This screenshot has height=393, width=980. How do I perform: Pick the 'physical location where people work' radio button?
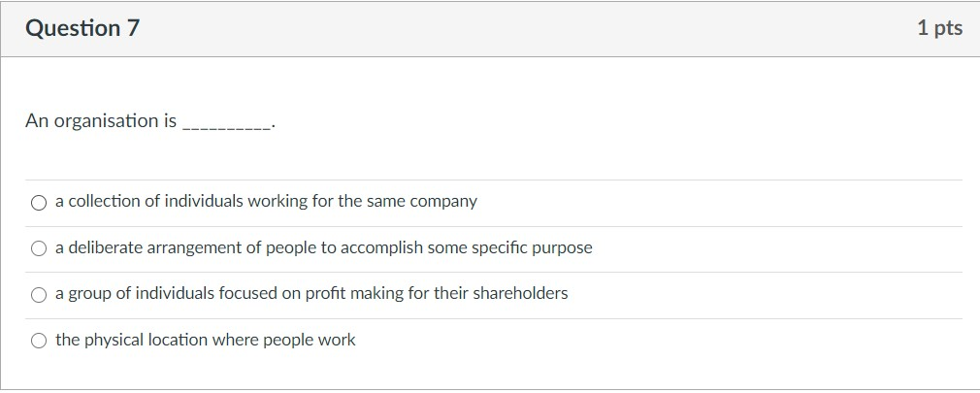coord(39,341)
